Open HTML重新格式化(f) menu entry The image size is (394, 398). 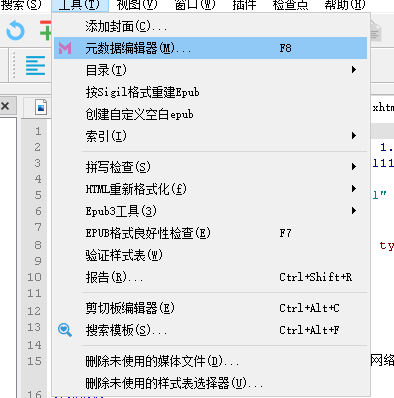tap(210, 189)
